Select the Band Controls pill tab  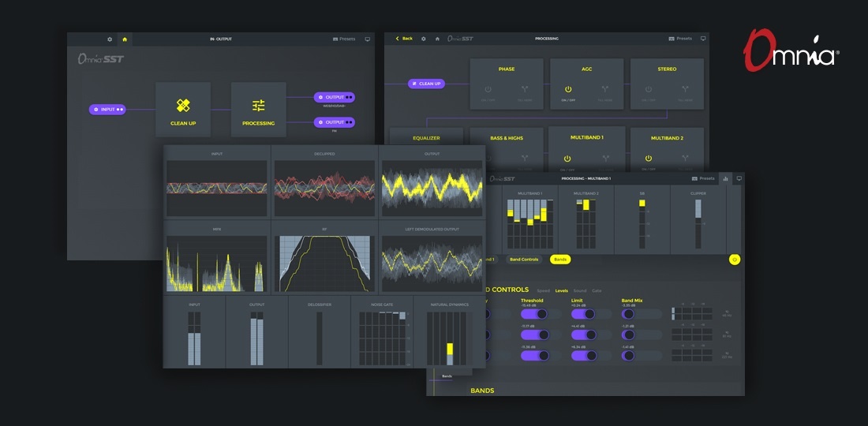pos(524,259)
